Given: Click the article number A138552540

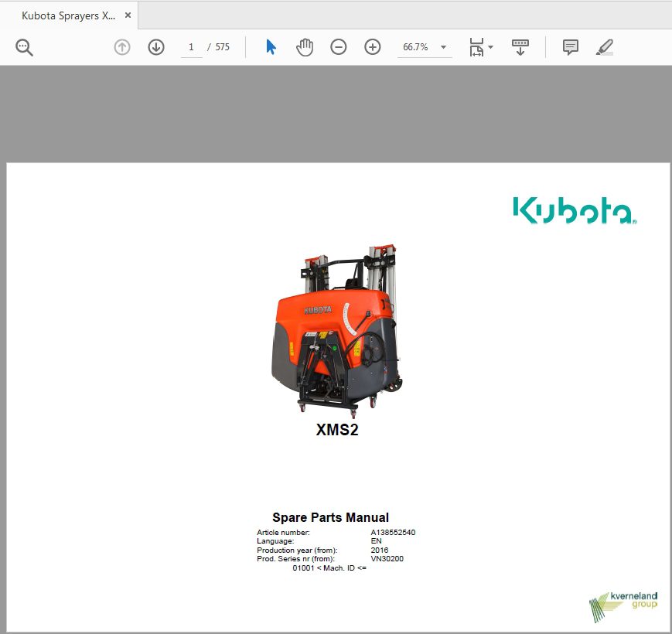Looking at the screenshot, I should [x=393, y=533].
